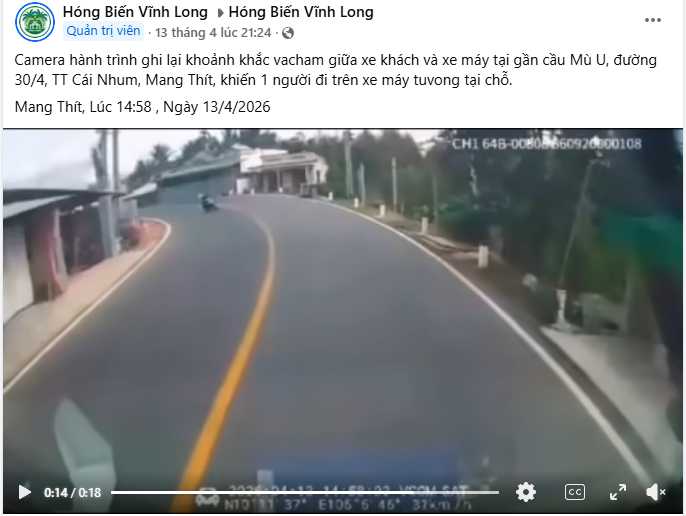Click the end of the progress bar

[x=497, y=492]
